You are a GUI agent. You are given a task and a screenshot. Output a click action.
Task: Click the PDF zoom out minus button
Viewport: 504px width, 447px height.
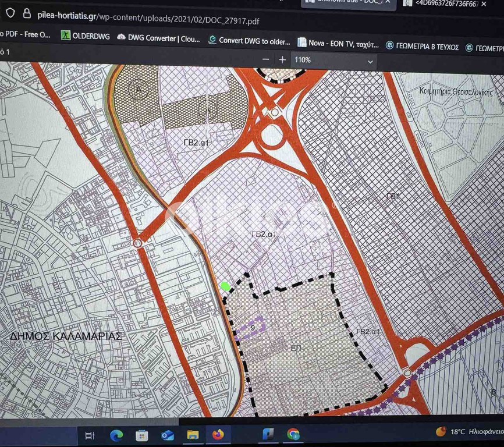pyautogui.click(x=265, y=59)
